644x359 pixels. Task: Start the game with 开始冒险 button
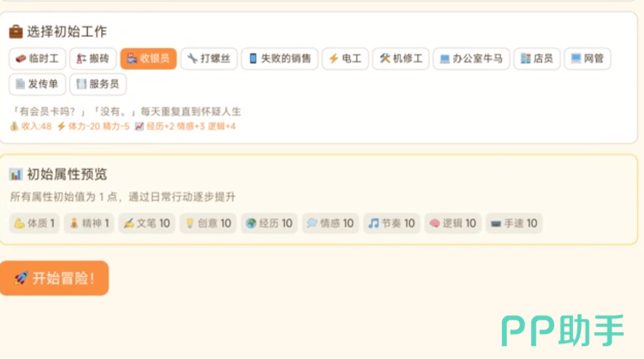click(54, 278)
